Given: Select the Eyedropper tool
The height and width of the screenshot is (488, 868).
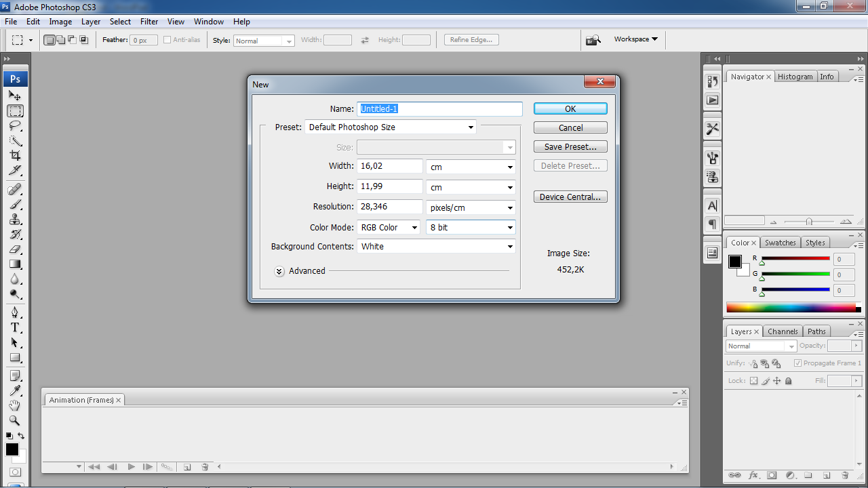Looking at the screenshot, I should tap(15, 391).
